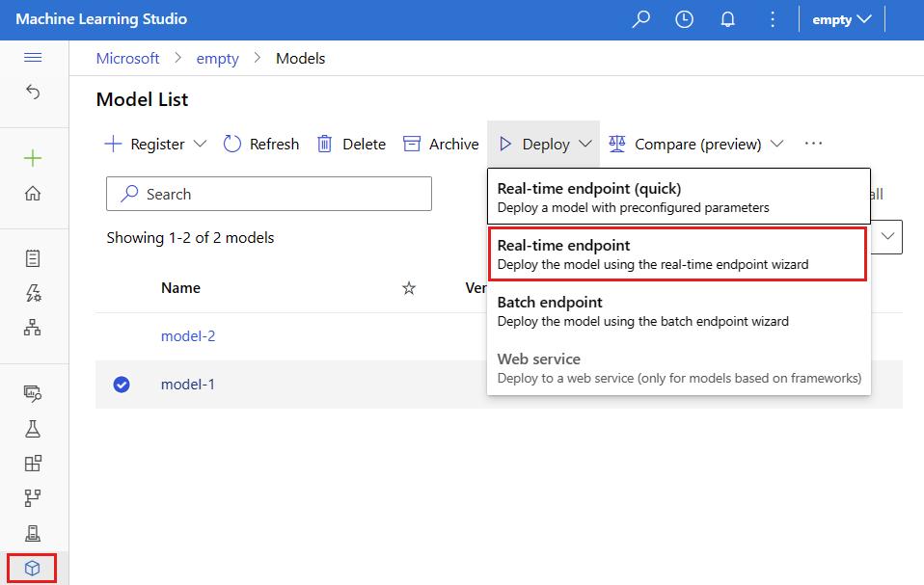Expand the empty workspace dropdown
924x585 pixels.
coord(841,19)
